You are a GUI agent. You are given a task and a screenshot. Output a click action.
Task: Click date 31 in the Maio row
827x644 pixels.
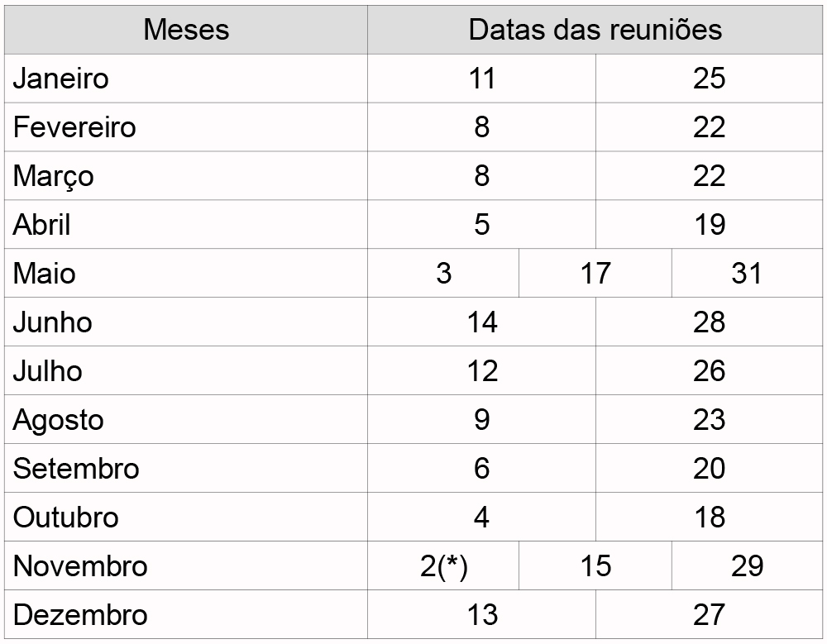point(747,273)
